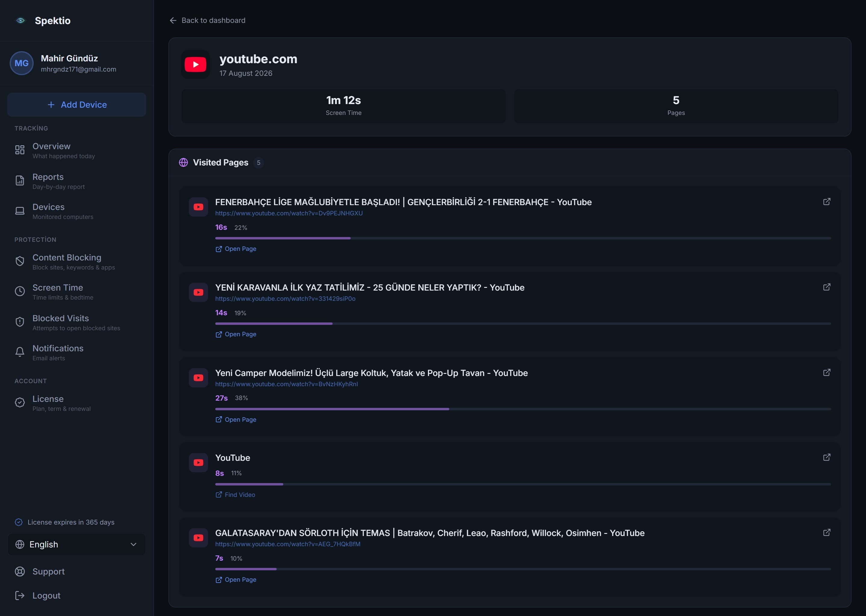866x616 pixels.
Task: Log out using the Logout item
Action: (x=77, y=596)
